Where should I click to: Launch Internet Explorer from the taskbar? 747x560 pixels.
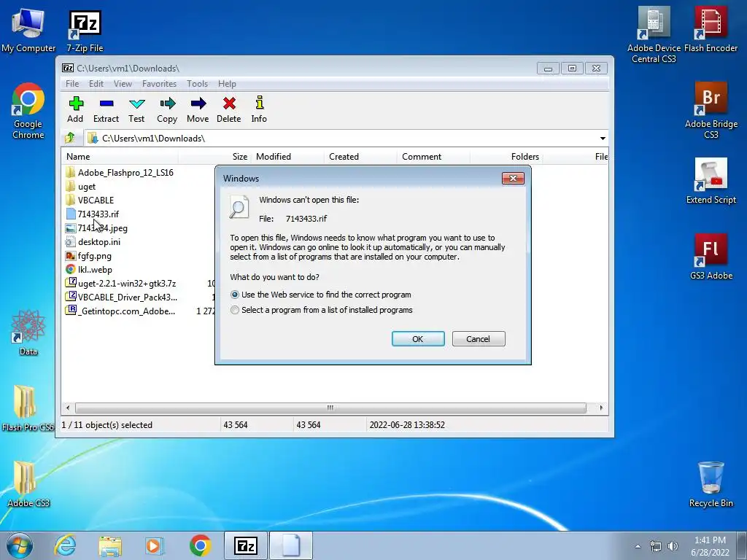point(65,545)
